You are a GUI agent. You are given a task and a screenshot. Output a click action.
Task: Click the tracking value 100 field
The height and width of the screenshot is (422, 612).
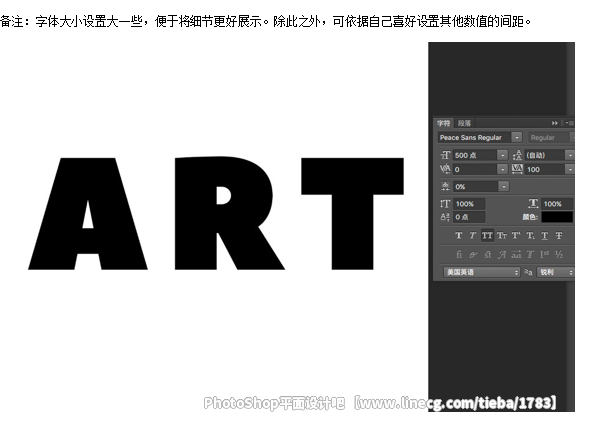tap(545, 169)
